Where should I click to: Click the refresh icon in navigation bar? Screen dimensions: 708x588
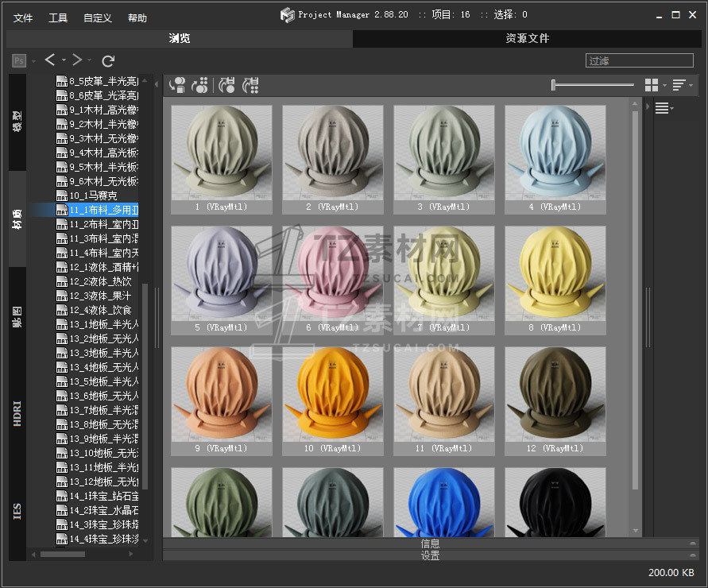click(x=109, y=60)
